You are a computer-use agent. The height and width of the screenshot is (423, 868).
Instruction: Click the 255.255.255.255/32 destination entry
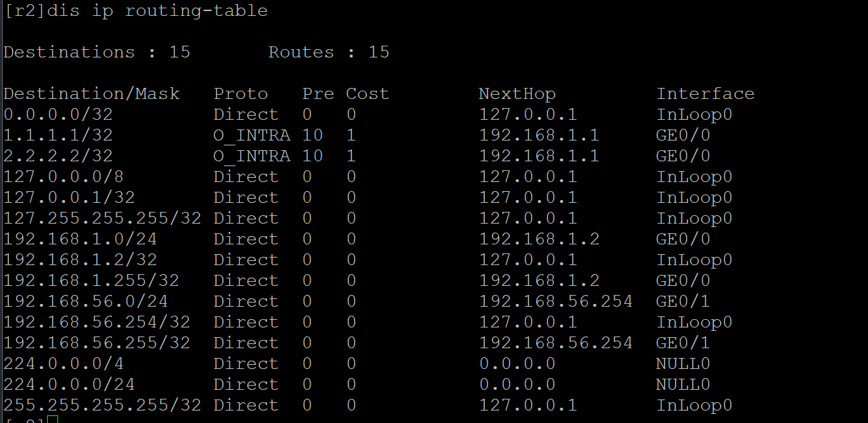tap(102, 406)
